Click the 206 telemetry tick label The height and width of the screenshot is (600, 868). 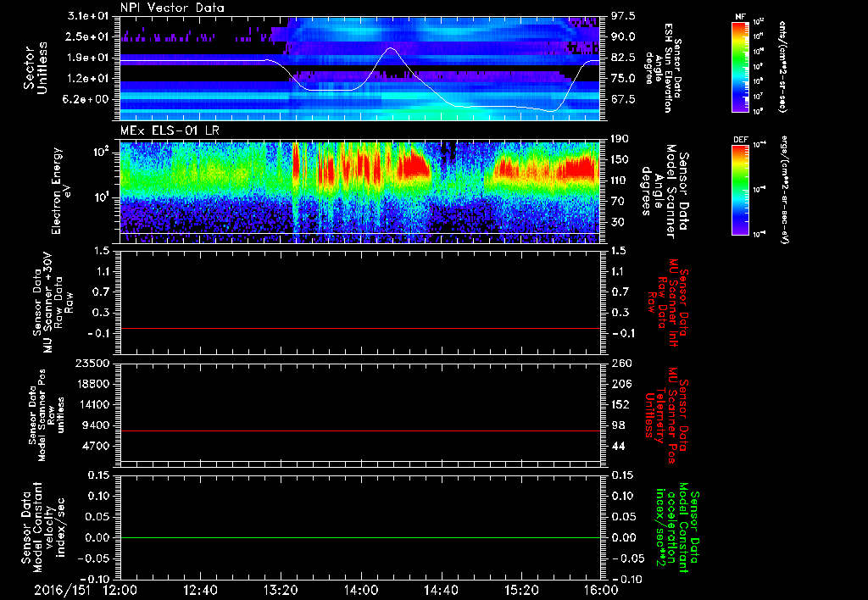[620, 384]
